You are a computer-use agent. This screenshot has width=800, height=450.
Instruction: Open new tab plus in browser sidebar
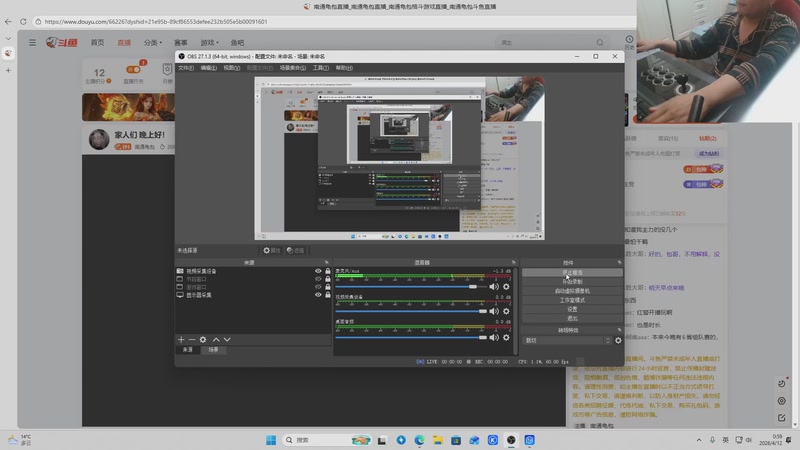coord(8,70)
